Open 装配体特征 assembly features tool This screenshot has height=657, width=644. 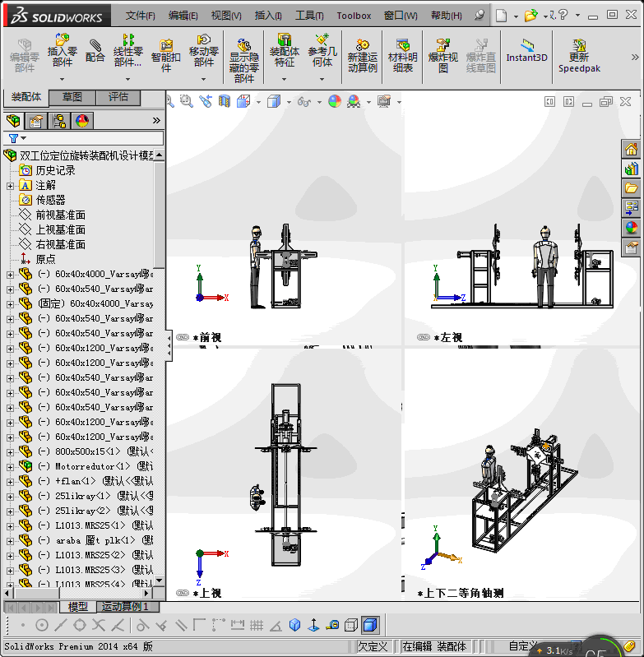click(284, 51)
